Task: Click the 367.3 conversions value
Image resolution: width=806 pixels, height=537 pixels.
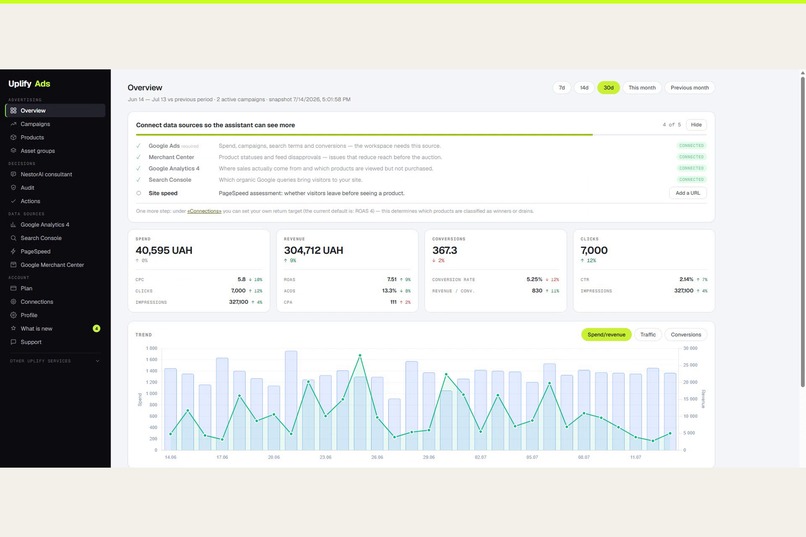Action: pos(445,251)
